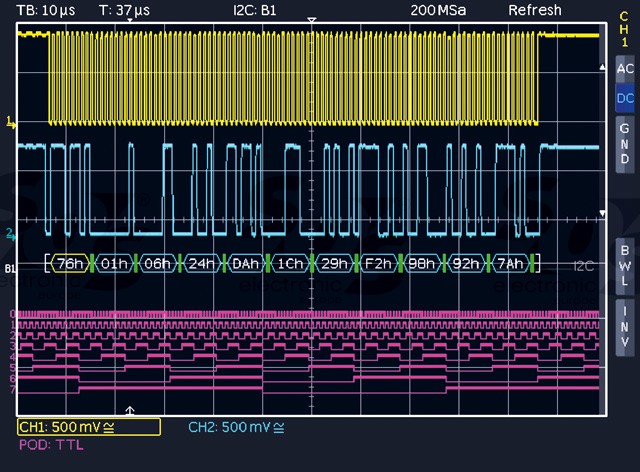Click the 200 MSa sample rate readout
This screenshot has width=640, height=472.
point(438,10)
